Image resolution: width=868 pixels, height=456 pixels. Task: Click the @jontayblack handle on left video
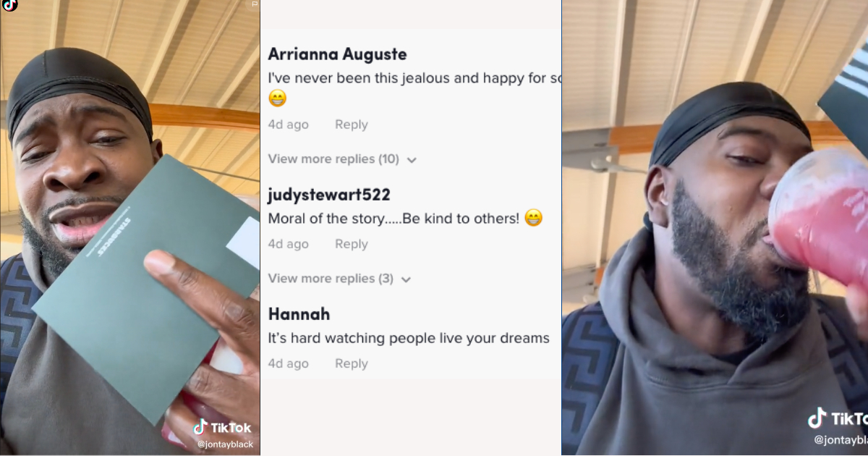(x=225, y=444)
